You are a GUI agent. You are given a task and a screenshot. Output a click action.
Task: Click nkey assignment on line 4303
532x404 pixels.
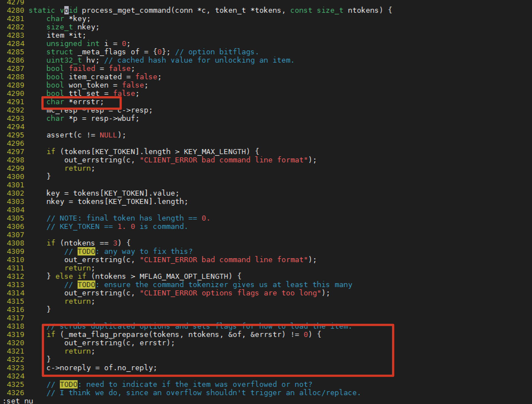click(117, 202)
